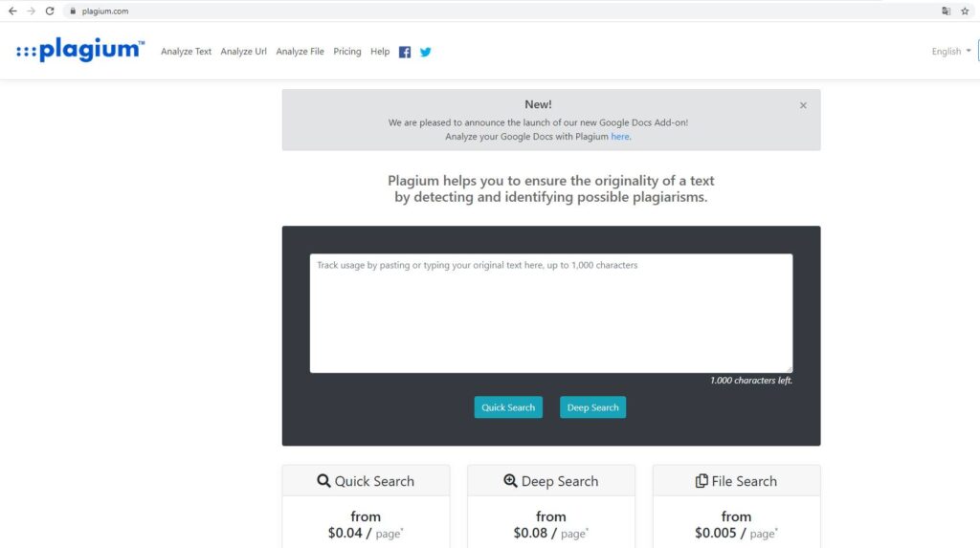Screen dimensions: 980x548
Task: Click the Plagium logo
Action: (x=80, y=51)
